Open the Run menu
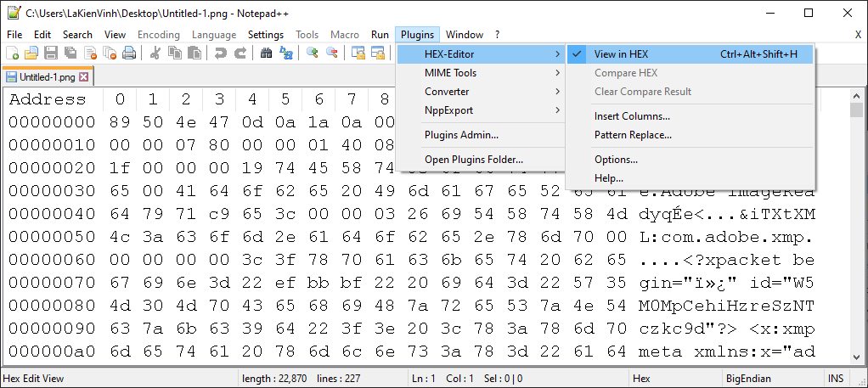Image resolution: width=868 pixels, height=388 pixels. click(380, 34)
